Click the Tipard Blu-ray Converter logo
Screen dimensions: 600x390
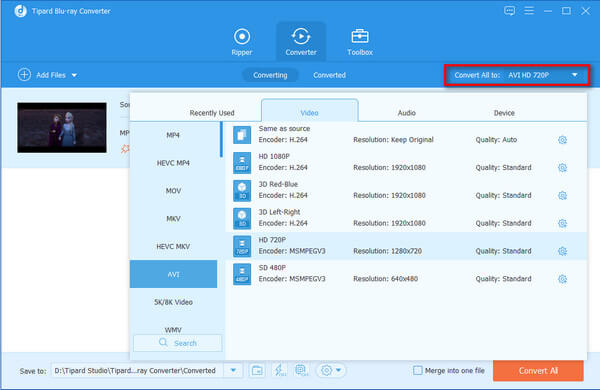click(x=20, y=11)
